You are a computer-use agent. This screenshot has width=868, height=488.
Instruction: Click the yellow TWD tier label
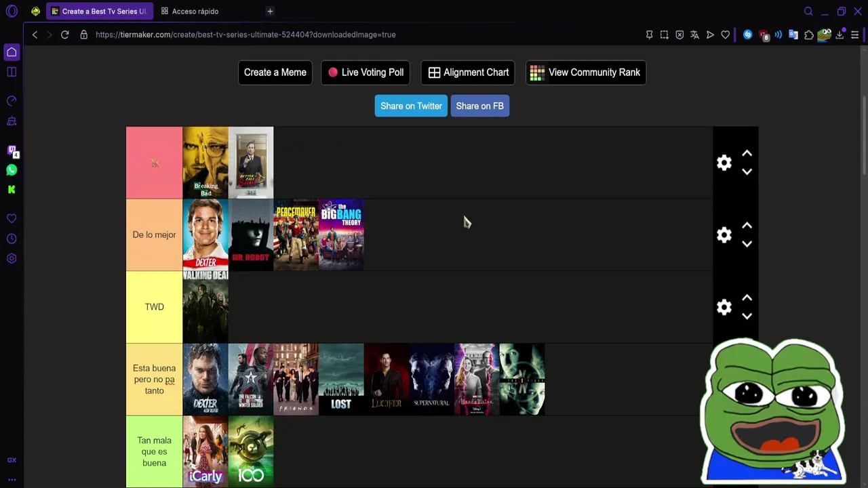click(154, 307)
